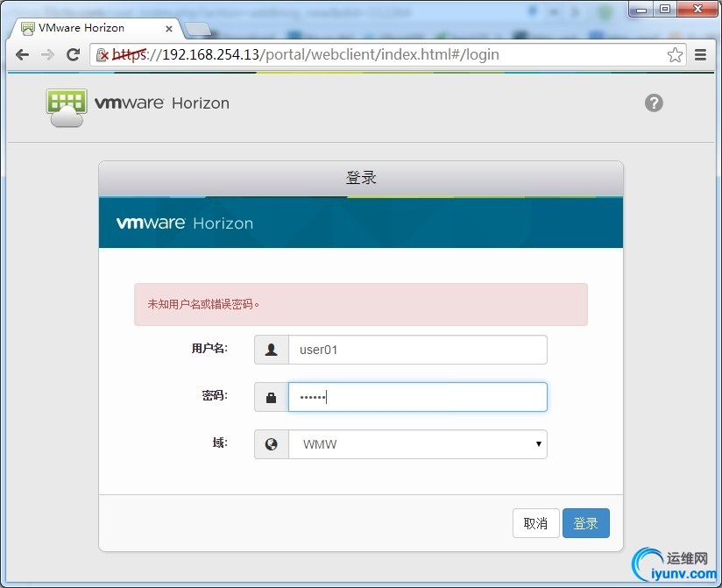
Task: Maximize the browser window
Action: coord(665,10)
